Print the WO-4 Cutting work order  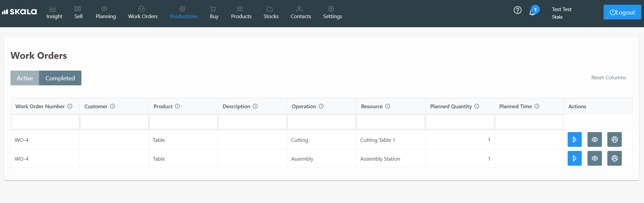point(614,139)
